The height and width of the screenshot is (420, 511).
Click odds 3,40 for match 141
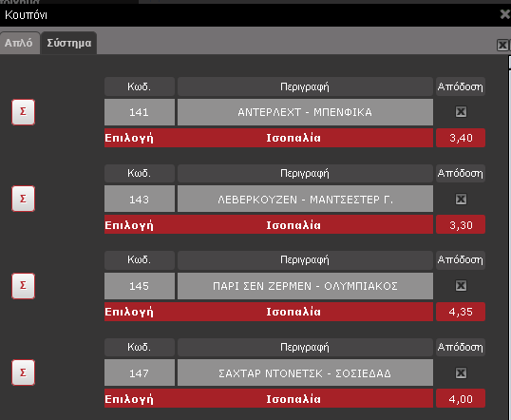point(461,138)
